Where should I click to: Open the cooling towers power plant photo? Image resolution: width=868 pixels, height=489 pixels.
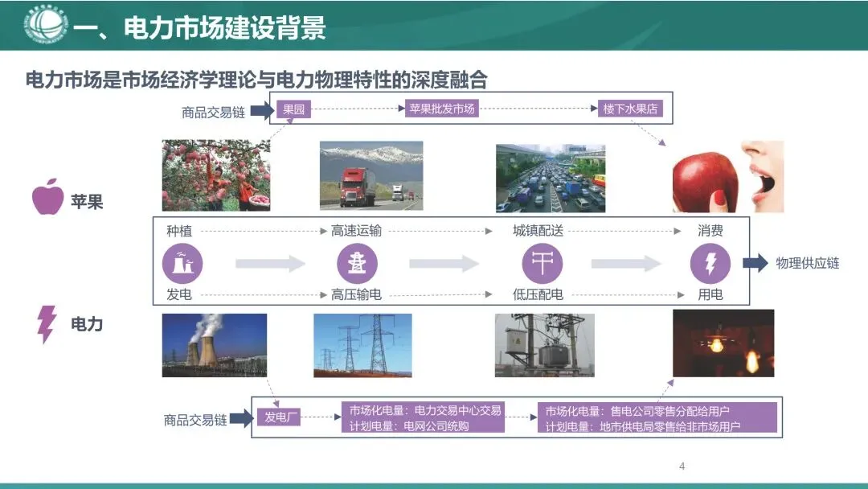(215, 345)
